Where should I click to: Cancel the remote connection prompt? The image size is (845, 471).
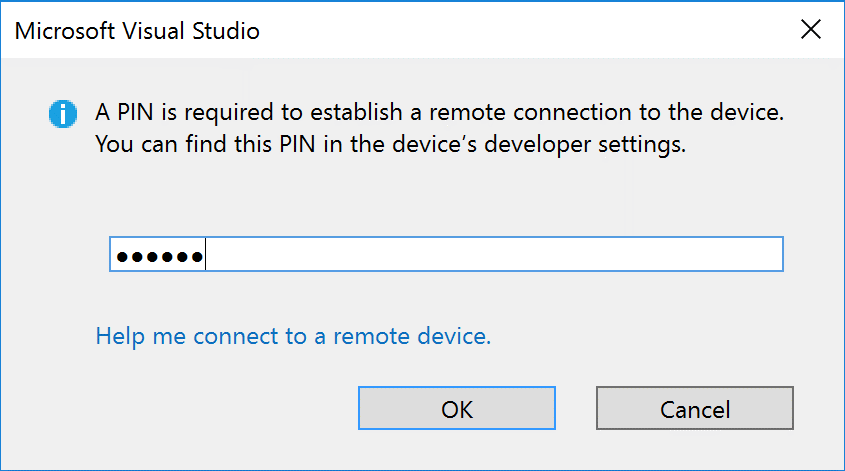coord(695,408)
